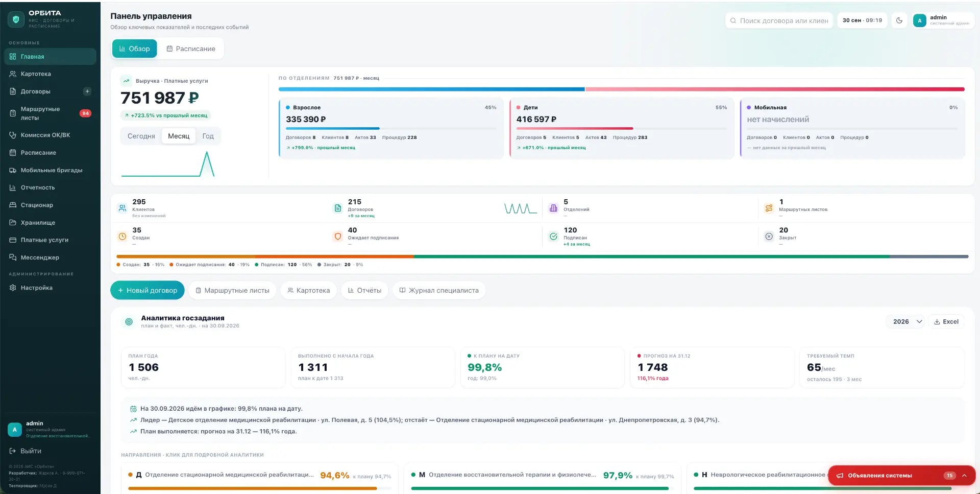Select the Месяц period option
Image resolution: width=980 pixels, height=494 pixels.
coord(179,136)
